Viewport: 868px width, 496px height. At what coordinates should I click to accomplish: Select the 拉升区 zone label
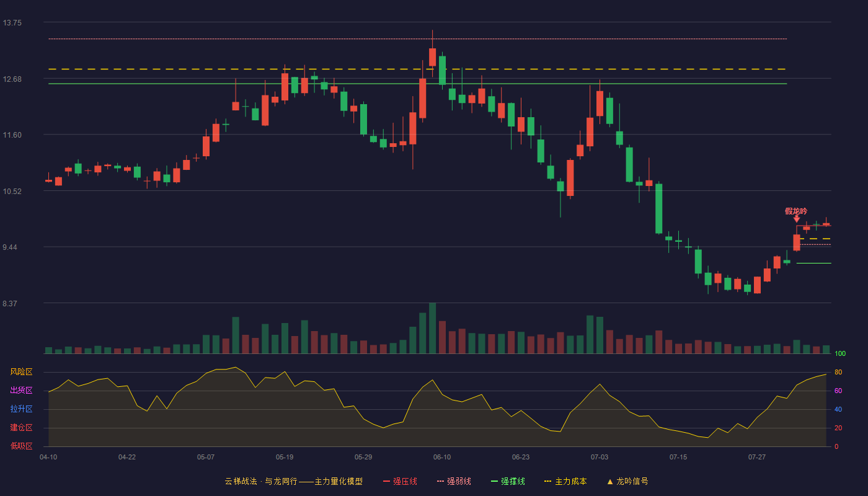point(21,409)
